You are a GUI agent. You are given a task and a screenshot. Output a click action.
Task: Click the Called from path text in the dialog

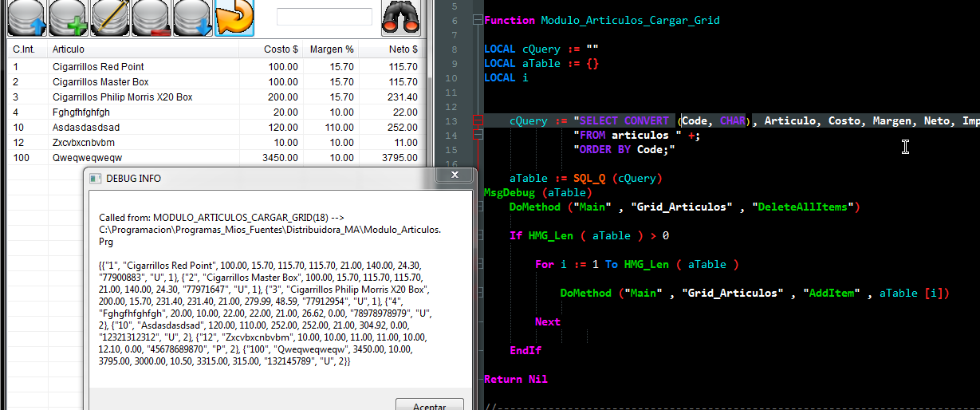coord(270,229)
